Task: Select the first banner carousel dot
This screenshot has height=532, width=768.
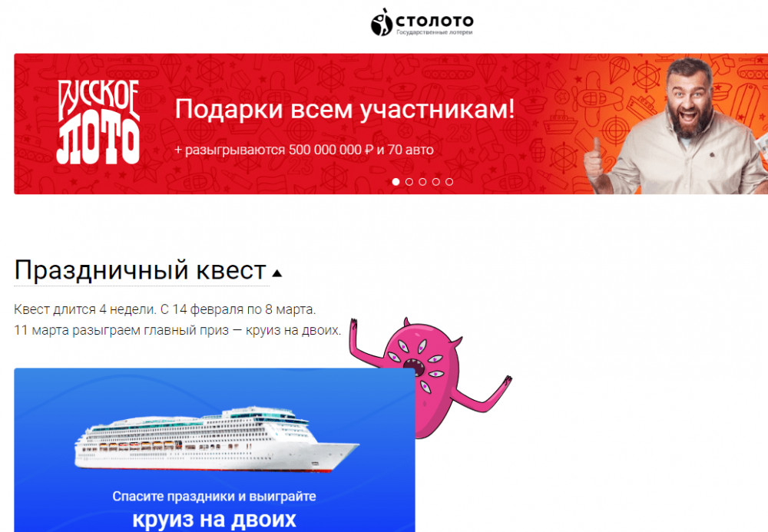Action: point(396,182)
